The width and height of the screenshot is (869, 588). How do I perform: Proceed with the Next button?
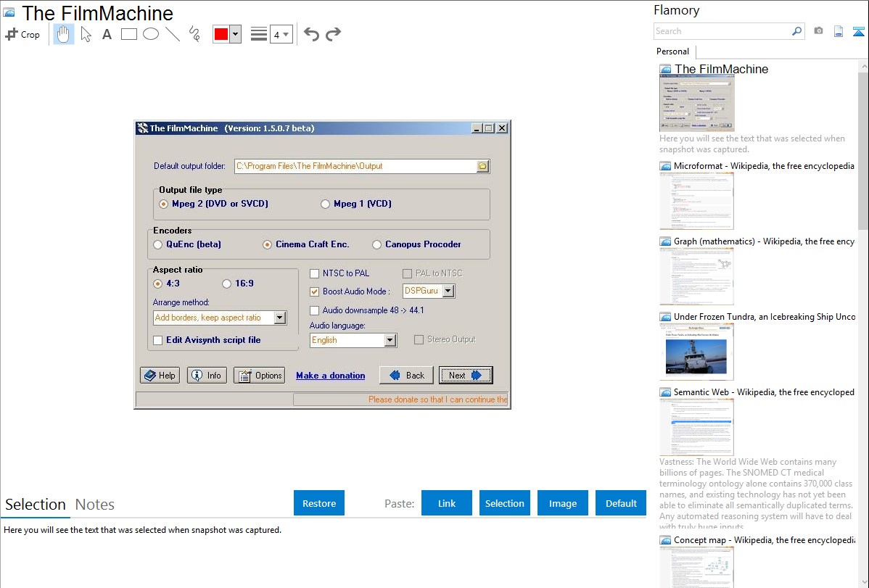(466, 375)
